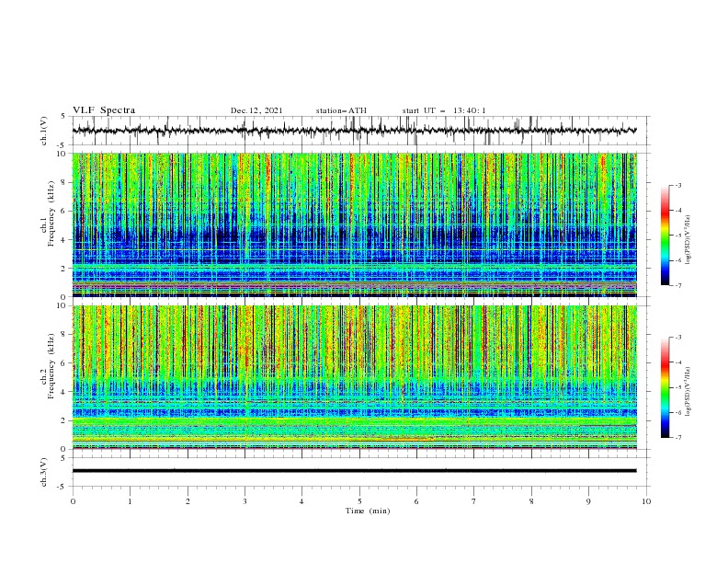Click the "-7" tick on ch.1 colorbar
The height and width of the screenshot is (563, 728).
point(677,285)
